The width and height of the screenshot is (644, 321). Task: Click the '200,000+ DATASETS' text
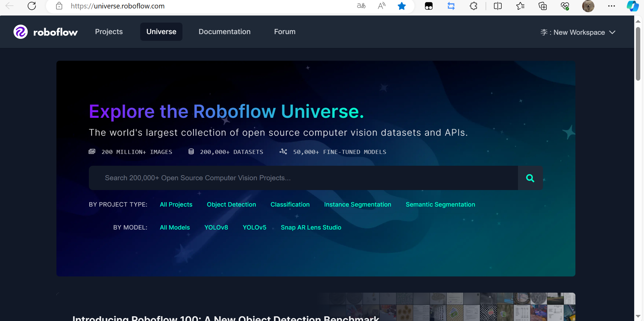(x=231, y=152)
